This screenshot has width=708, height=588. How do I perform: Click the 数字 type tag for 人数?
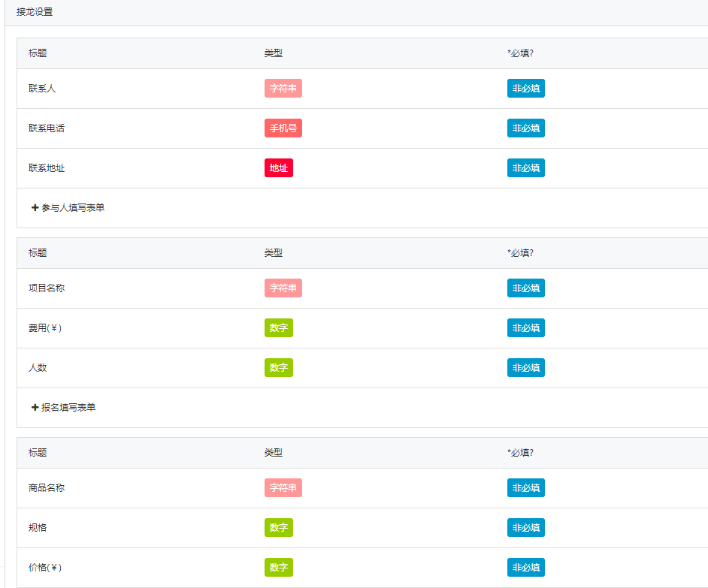pos(278,368)
